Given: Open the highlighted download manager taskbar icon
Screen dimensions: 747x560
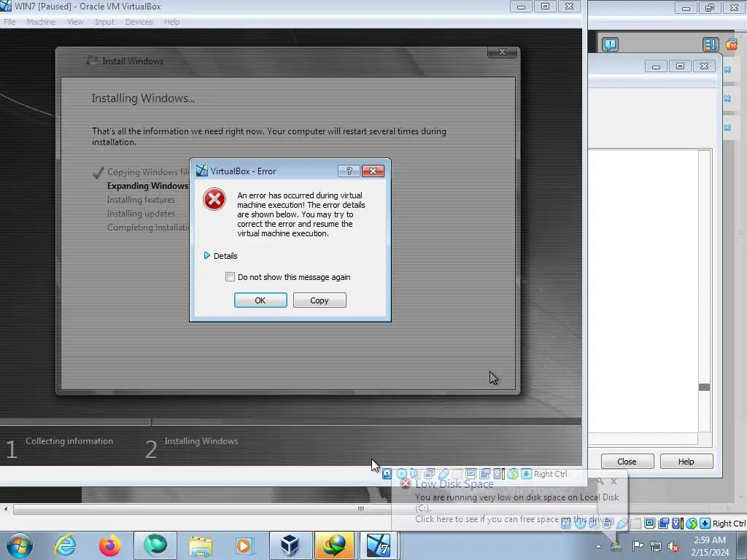Looking at the screenshot, I should pos(334,545).
